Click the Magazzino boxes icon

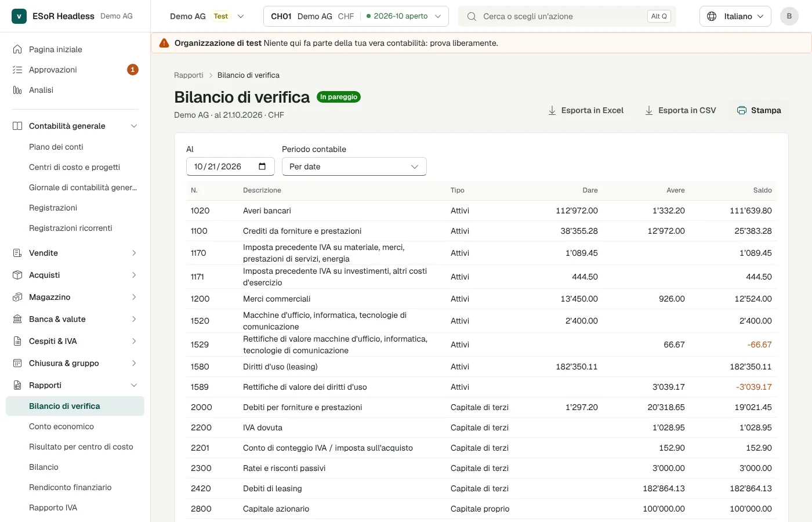(x=17, y=297)
